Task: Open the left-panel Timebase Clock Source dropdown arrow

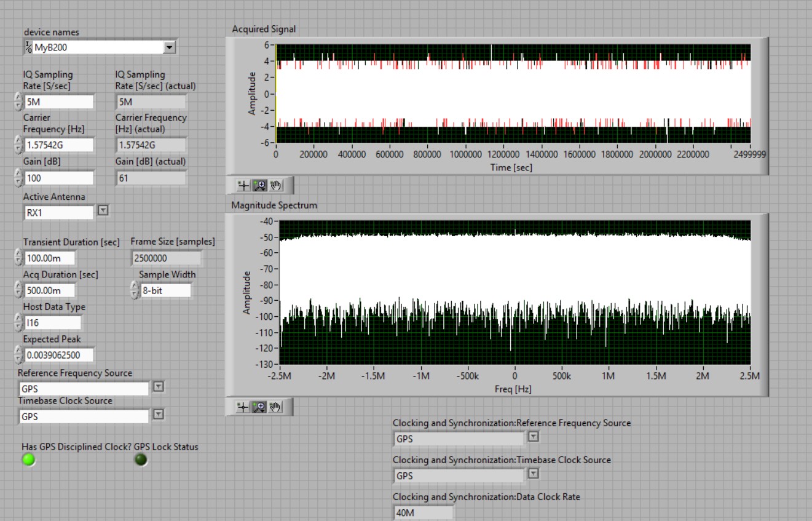Action: [159, 415]
